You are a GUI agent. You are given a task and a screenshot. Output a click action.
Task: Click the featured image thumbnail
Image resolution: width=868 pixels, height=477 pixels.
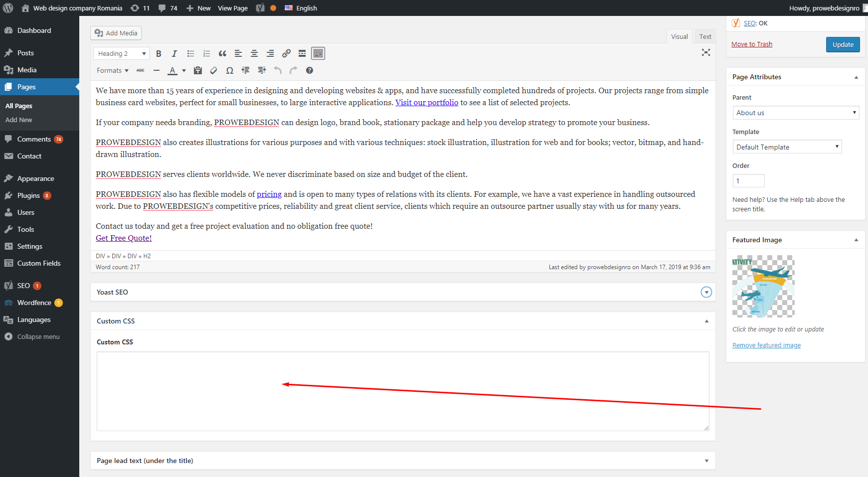pos(763,287)
